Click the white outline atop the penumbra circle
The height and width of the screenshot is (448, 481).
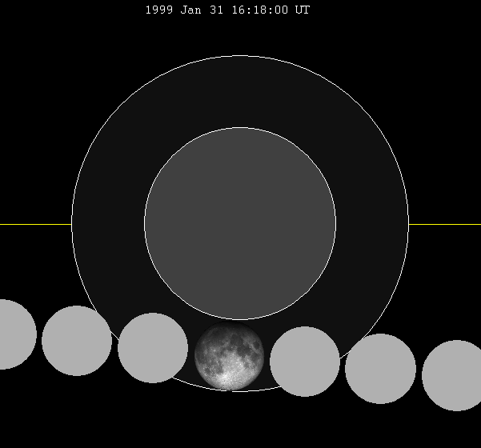click(x=240, y=56)
